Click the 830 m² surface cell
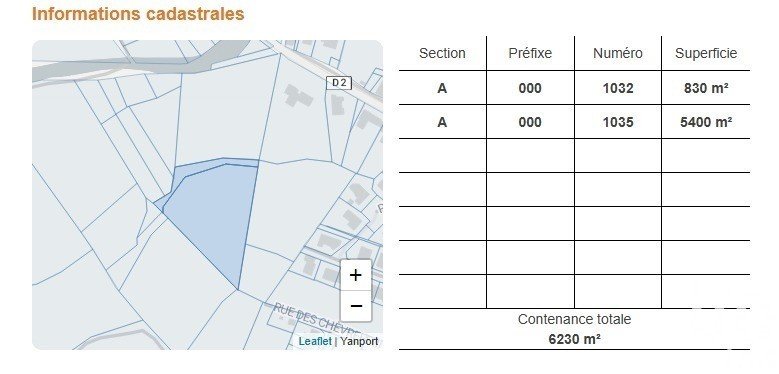 (705, 88)
